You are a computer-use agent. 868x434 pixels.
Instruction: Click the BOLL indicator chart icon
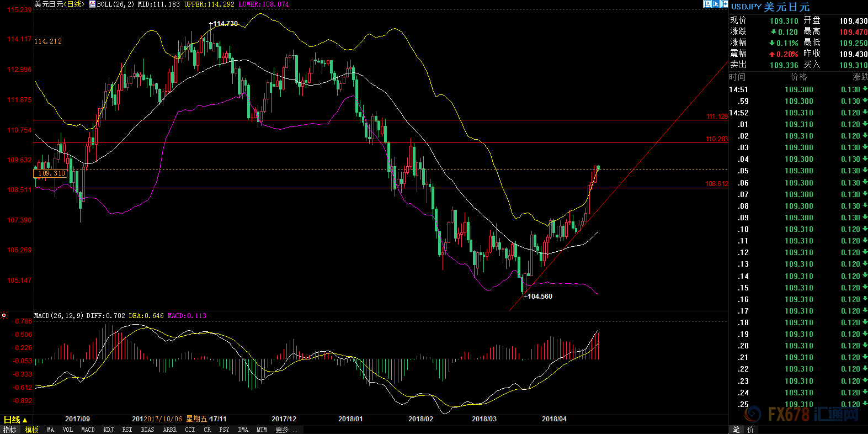pyautogui.click(x=92, y=4)
